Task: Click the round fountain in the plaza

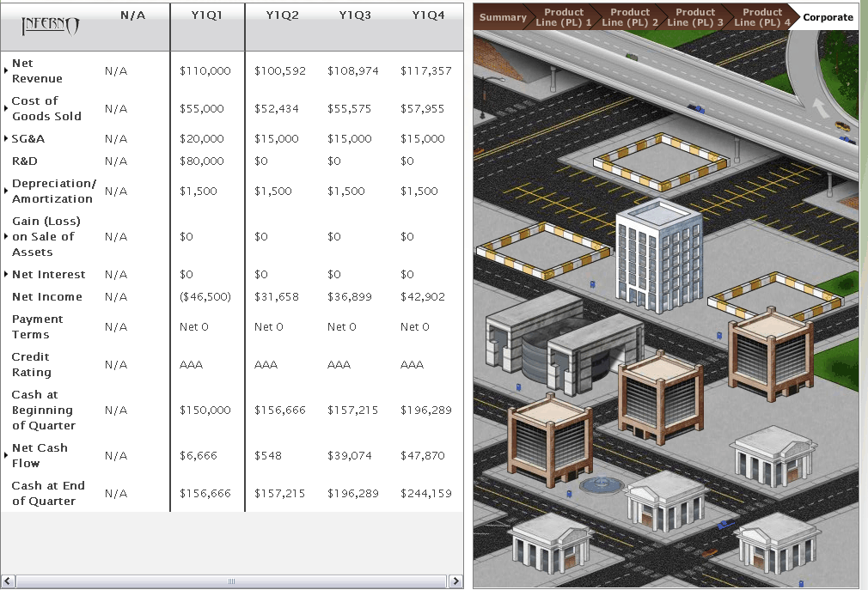Action: tap(602, 485)
